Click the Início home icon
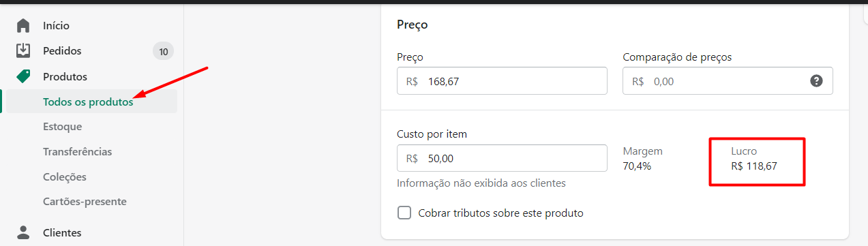The image size is (868, 246). (23, 26)
